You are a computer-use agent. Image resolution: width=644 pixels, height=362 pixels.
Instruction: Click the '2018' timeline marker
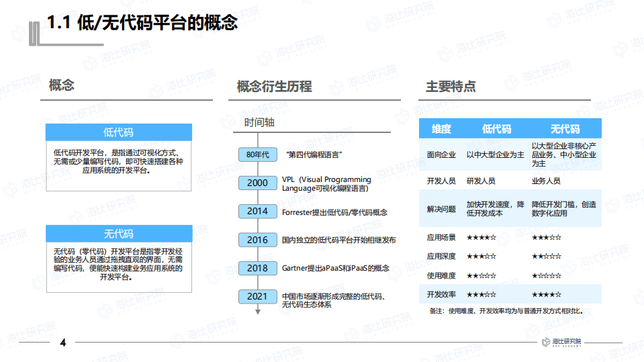[x=257, y=269]
